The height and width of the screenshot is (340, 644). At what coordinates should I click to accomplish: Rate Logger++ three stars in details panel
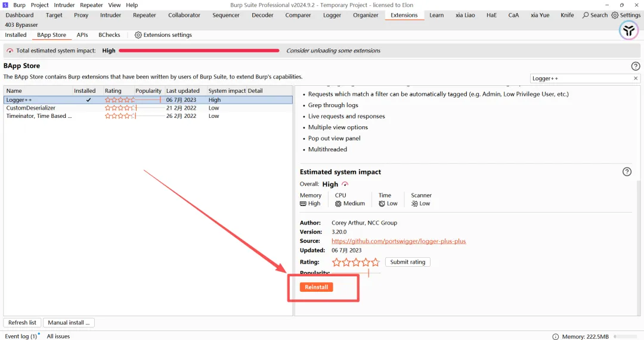coord(356,262)
